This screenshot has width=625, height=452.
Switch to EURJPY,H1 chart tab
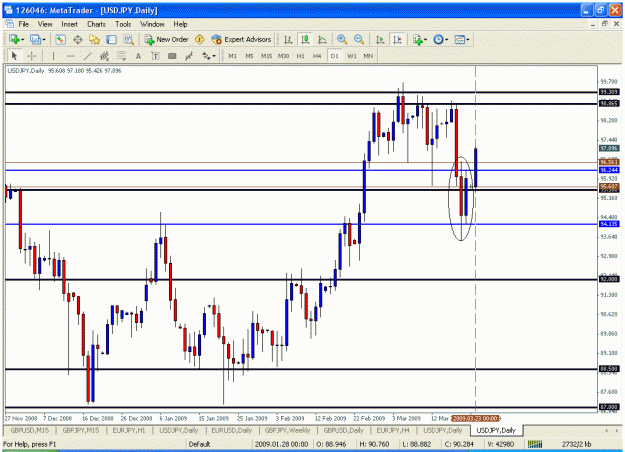click(x=129, y=430)
